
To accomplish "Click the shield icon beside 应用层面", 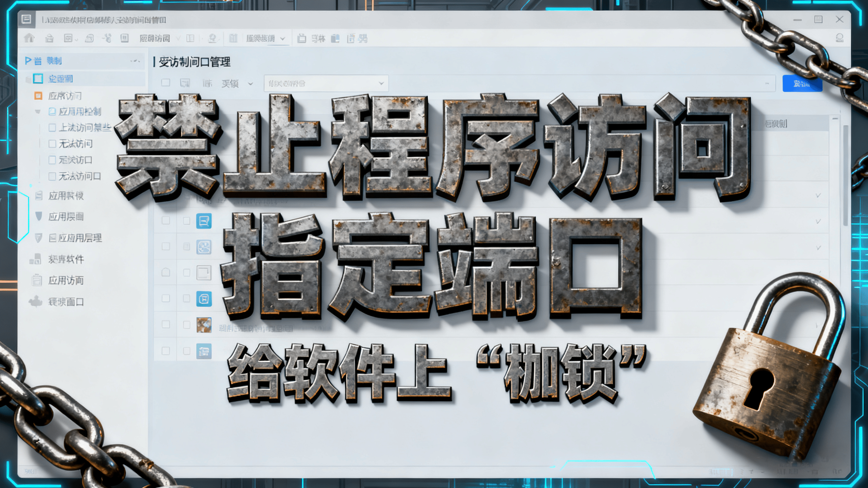I will click(39, 216).
